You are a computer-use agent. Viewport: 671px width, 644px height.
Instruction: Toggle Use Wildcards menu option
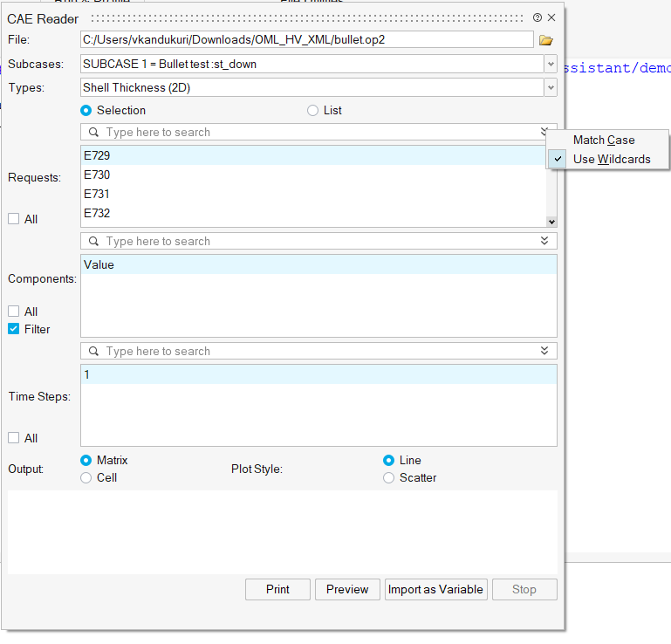pyautogui.click(x=611, y=160)
